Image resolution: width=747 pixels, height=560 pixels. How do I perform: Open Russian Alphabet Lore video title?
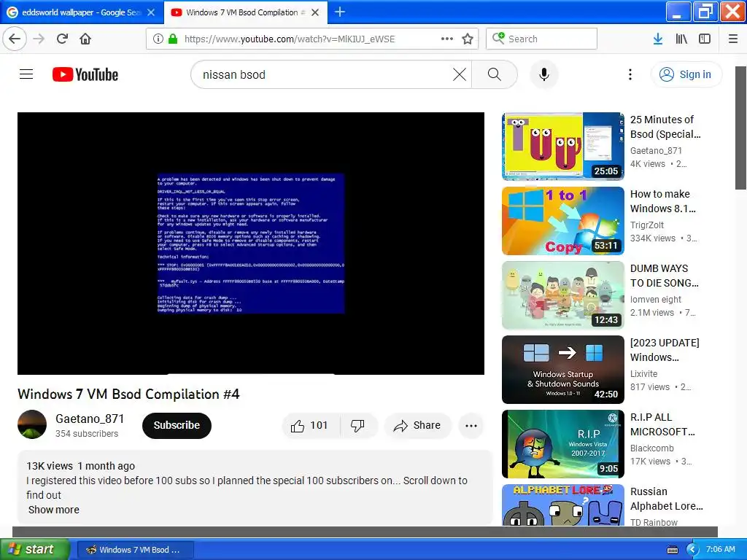pyautogui.click(x=667, y=499)
